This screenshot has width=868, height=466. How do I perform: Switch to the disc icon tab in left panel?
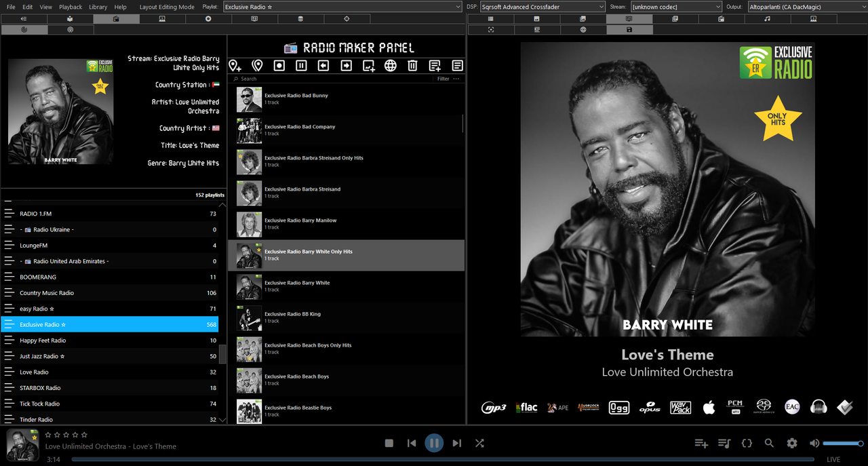tap(208, 19)
